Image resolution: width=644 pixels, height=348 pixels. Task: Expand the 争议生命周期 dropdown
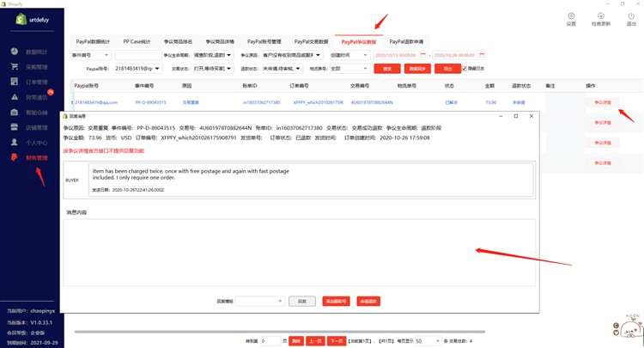228,55
